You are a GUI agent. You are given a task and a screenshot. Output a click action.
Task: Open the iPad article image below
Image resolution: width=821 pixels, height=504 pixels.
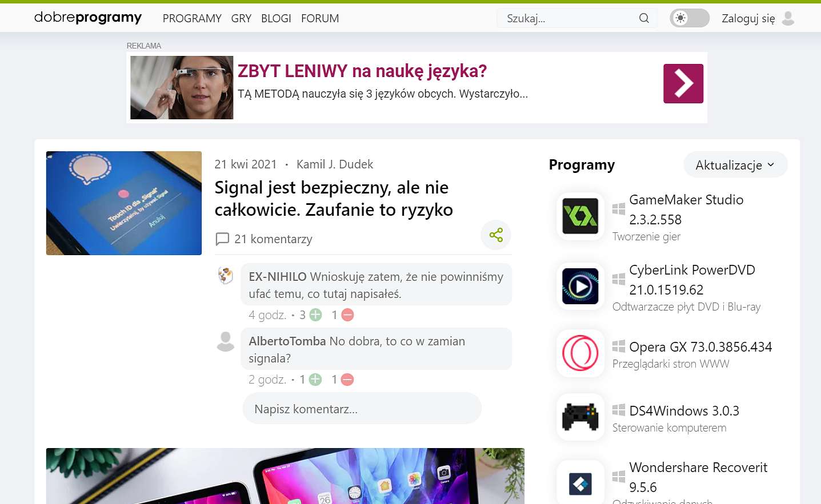[285, 476]
